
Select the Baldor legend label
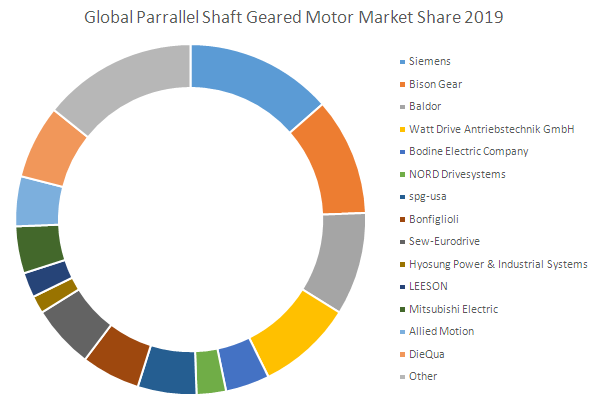pyautogui.click(x=426, y=106)
